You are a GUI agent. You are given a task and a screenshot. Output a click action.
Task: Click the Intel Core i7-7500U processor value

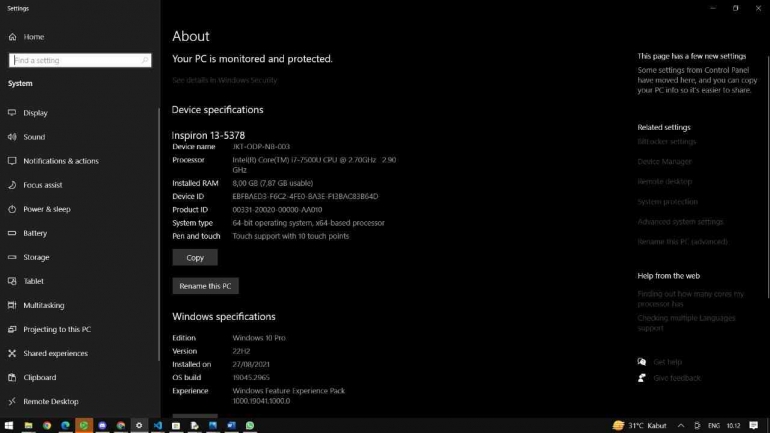click(x=314, y=165)
